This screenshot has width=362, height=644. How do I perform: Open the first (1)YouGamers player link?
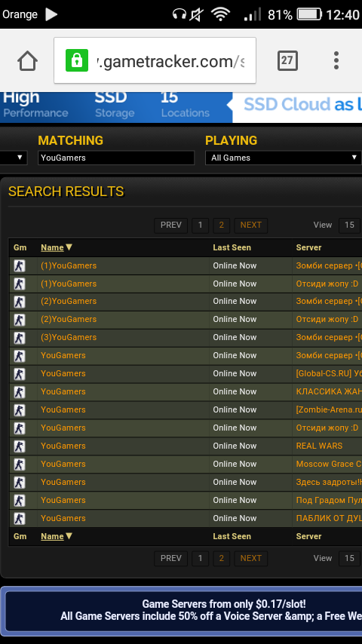coord(69,265)
